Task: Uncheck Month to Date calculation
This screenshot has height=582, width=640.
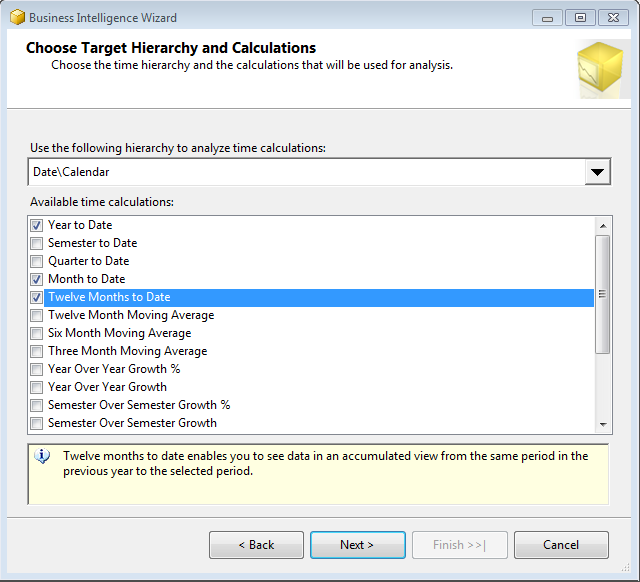Action: tap(37, 279)
